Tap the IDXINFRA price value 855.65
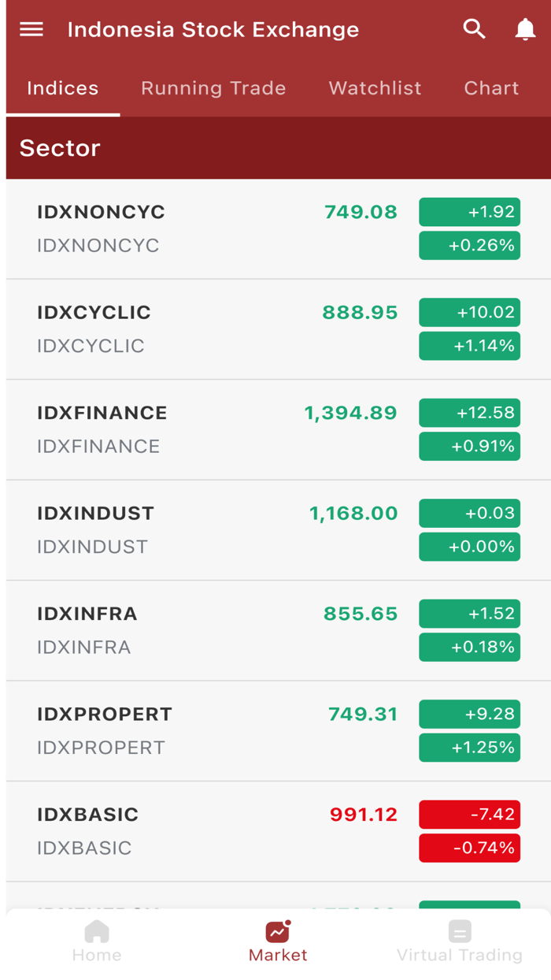Screen dimensions: 551x980 click(x=360, y=614)
